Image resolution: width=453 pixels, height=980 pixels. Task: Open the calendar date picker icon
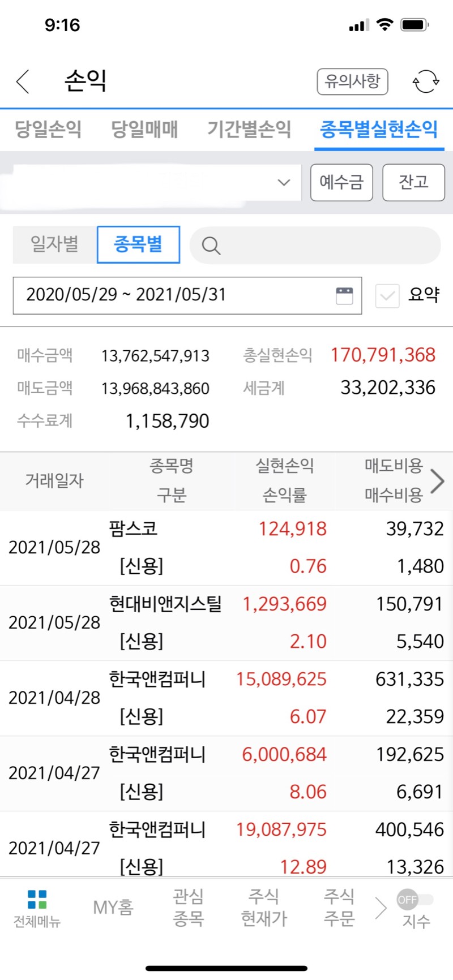pyautogui.click(x=344, y=295)
